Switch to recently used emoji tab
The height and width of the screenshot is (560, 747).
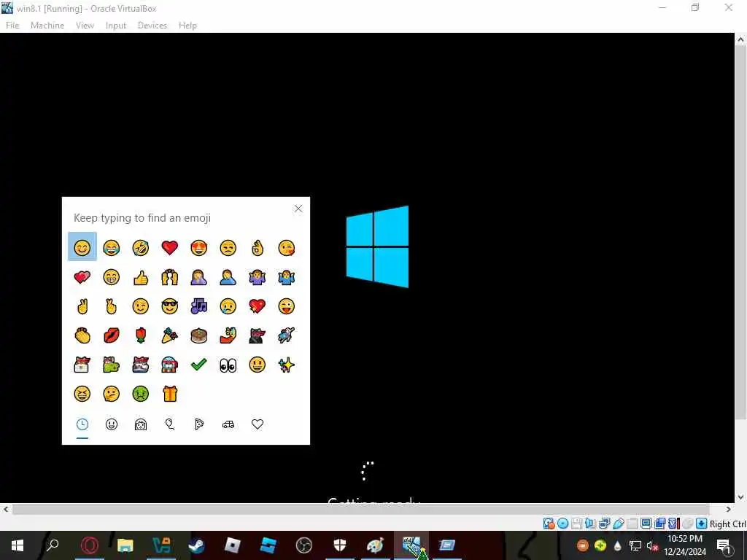click(82, 424)
